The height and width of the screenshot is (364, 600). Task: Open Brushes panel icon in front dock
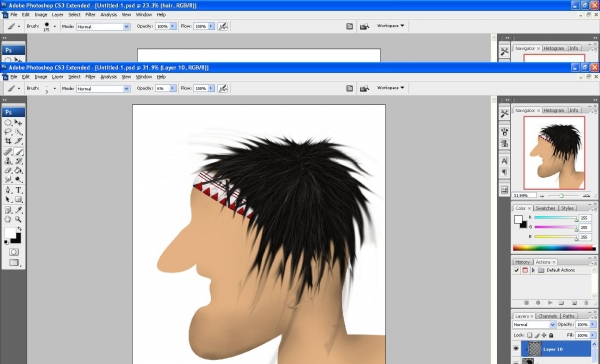(504, 132)
